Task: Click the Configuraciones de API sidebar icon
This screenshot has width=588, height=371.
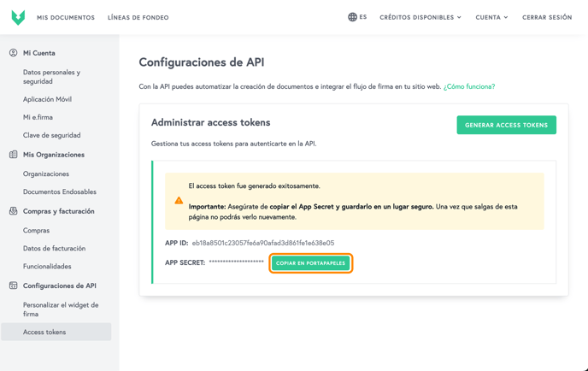Action: pyautogui.click(x=13, y=286)
